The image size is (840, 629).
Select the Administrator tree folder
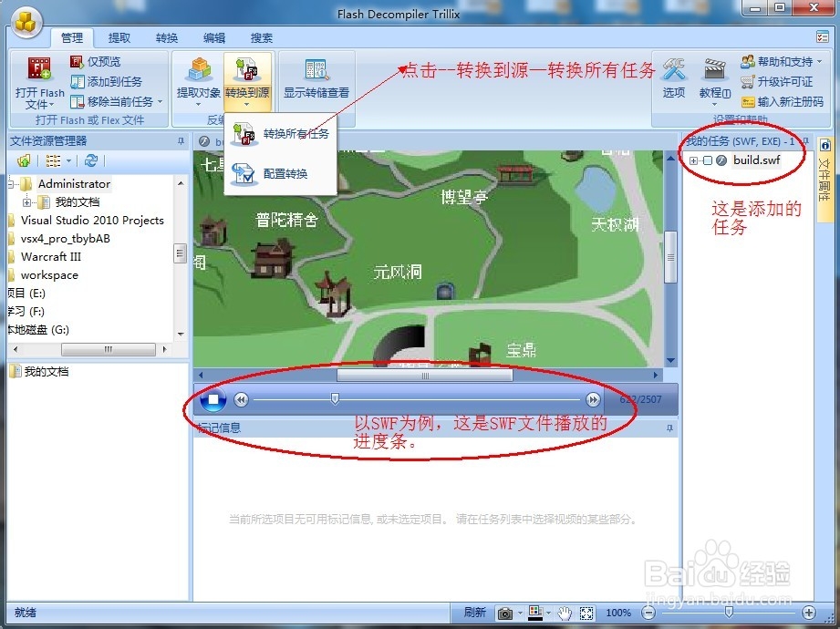(74, 184)
